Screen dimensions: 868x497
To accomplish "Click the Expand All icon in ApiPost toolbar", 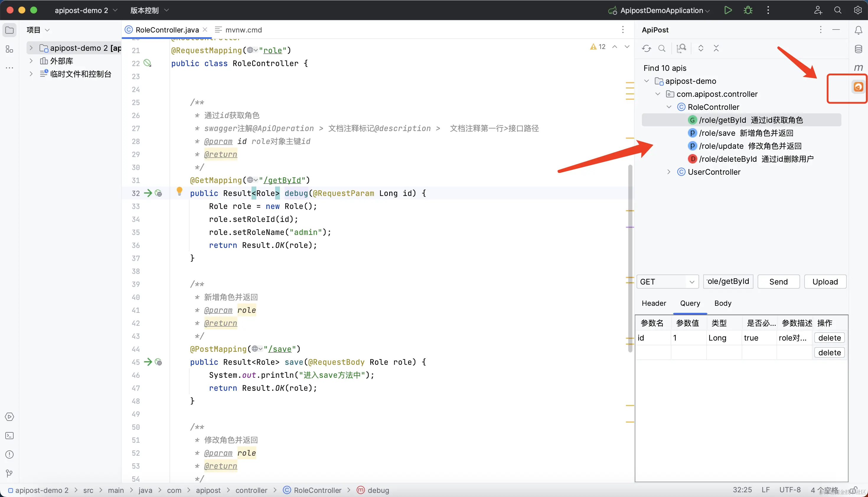I will coord(701,48).
